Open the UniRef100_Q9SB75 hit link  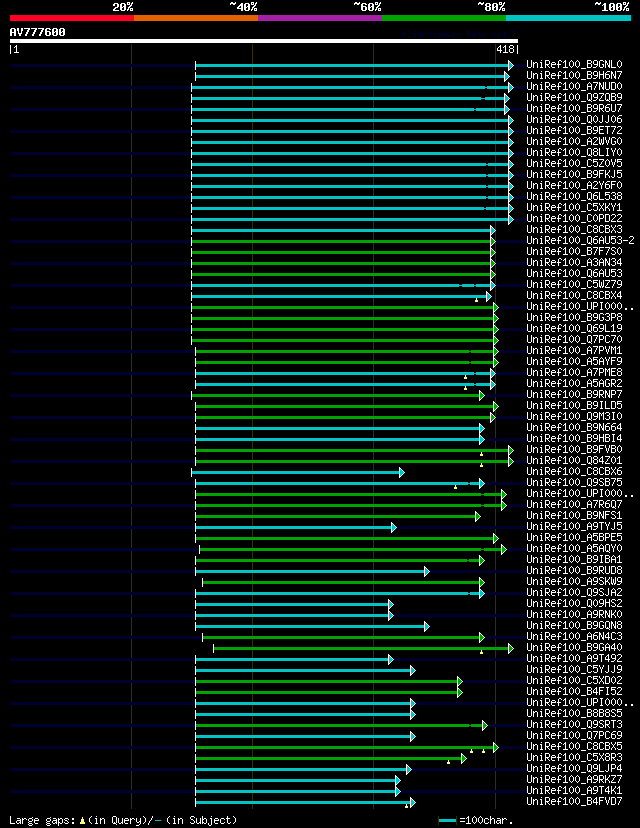(x=574, y=483)
